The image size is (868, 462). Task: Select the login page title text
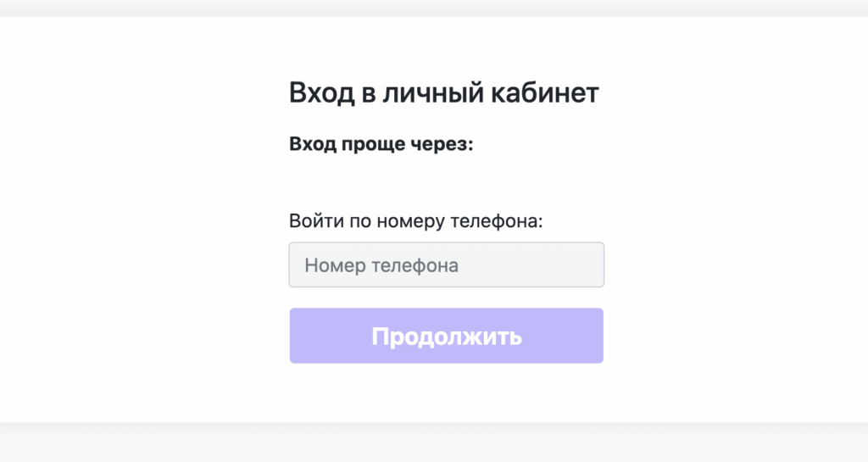point(443,92)
